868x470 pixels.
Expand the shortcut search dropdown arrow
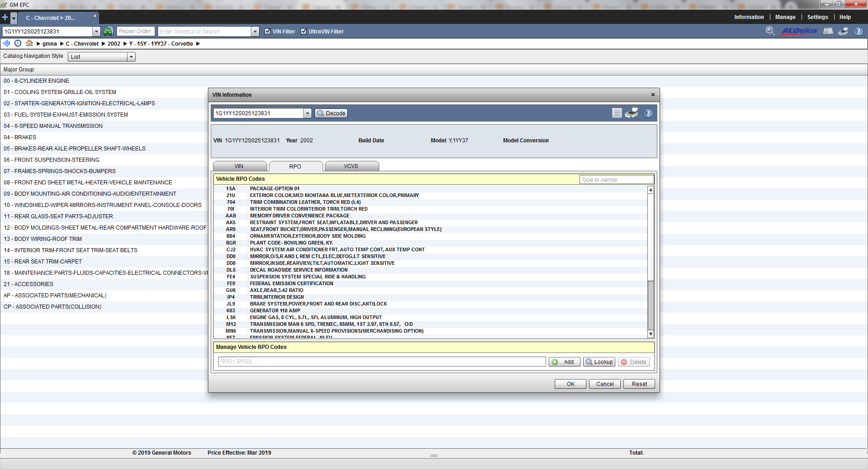tap(255, 31)
